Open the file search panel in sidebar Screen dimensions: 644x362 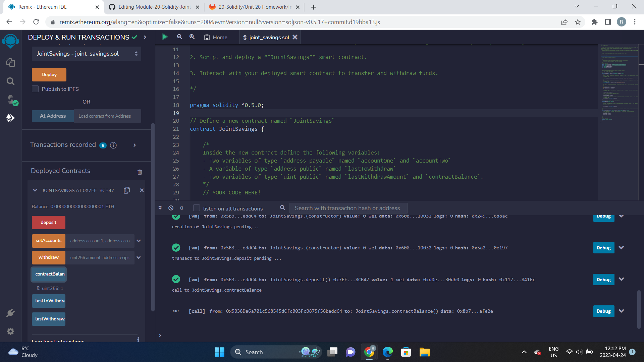point(10,81)
